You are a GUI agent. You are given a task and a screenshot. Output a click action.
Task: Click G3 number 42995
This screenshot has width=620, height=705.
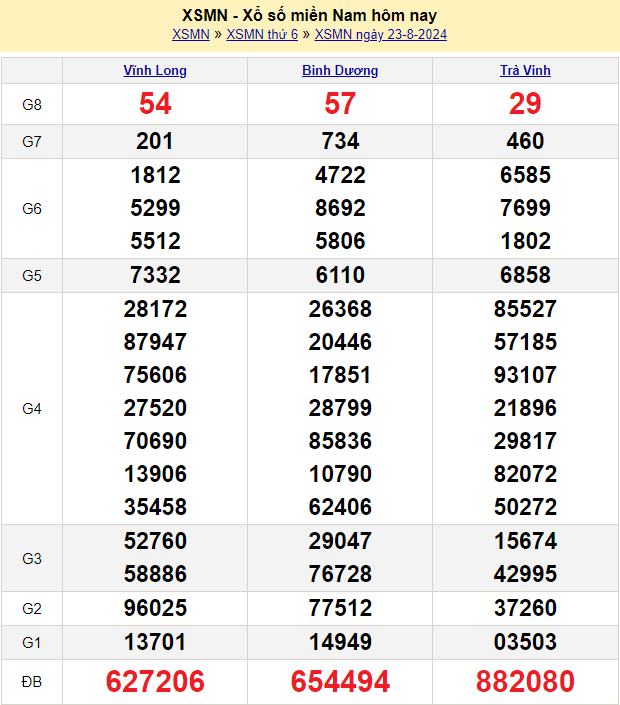(525, 574)
